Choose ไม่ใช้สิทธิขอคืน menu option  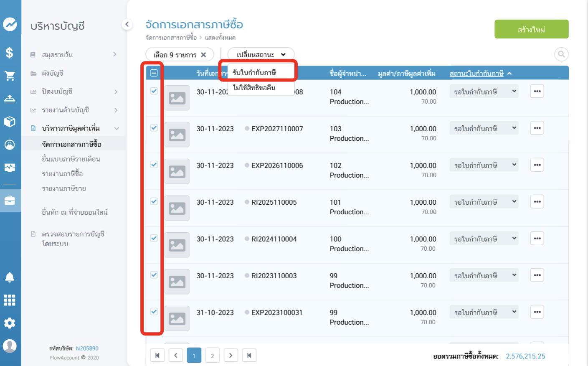point(254,88)
